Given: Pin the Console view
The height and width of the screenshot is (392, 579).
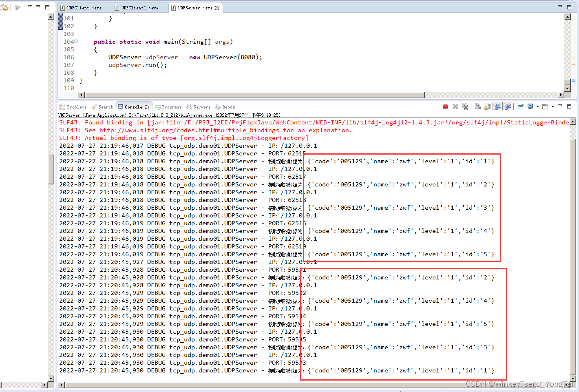Looking at the screenshot, I should click(520, 106).
